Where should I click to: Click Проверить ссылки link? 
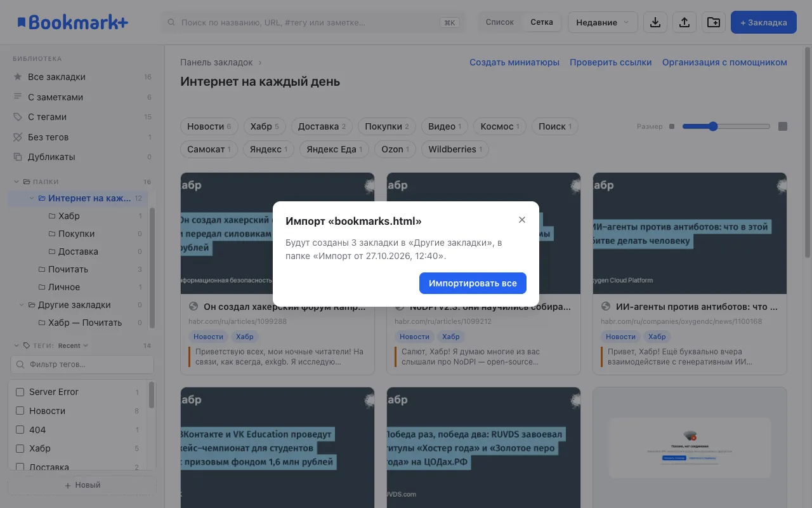click(x=611, y=62)
